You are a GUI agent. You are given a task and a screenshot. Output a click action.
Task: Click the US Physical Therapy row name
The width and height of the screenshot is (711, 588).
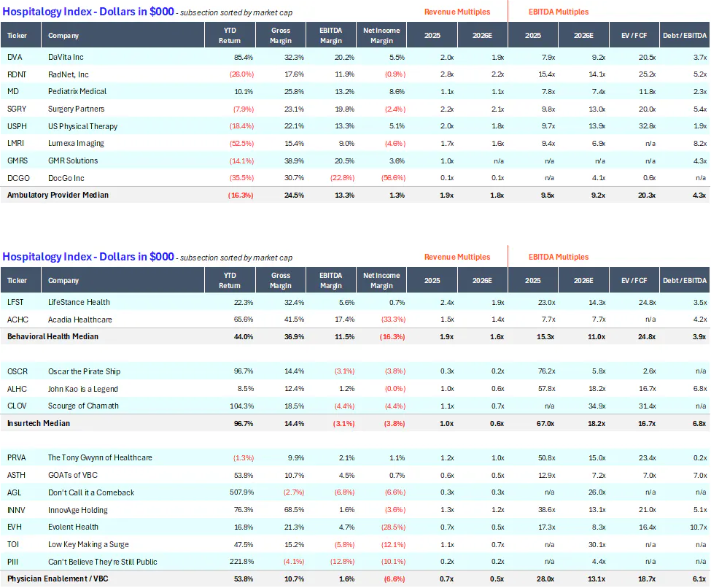pos(82,126)
